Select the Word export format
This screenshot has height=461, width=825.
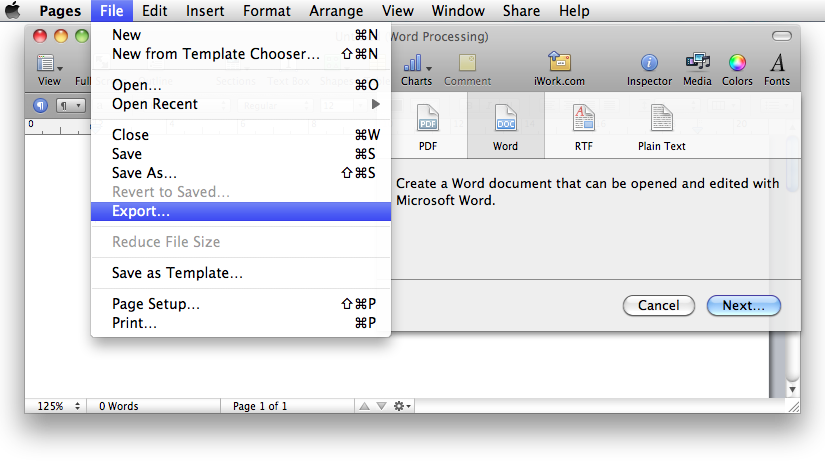pyautogui.click(x=506, y=127)
